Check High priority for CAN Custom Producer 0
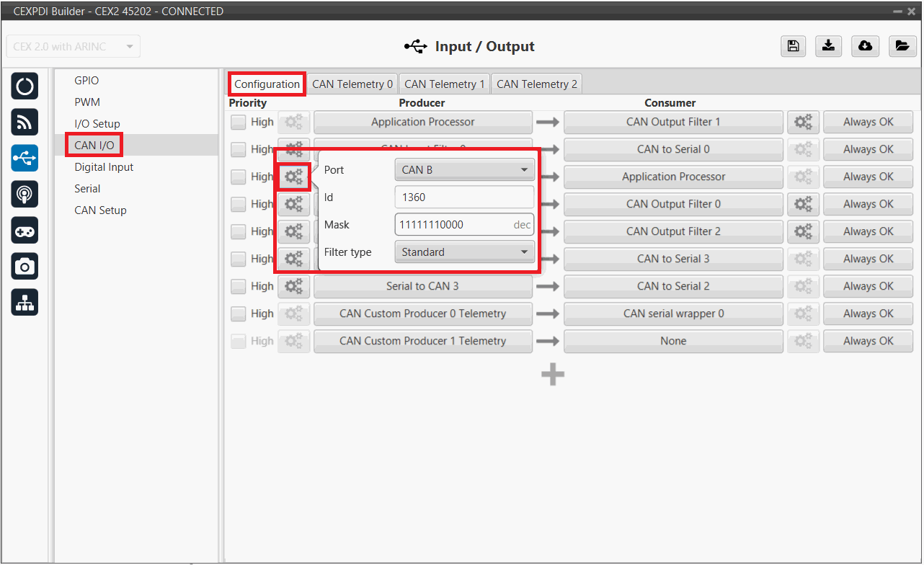Viewport: 924px width, 565px height. point(239,314)
